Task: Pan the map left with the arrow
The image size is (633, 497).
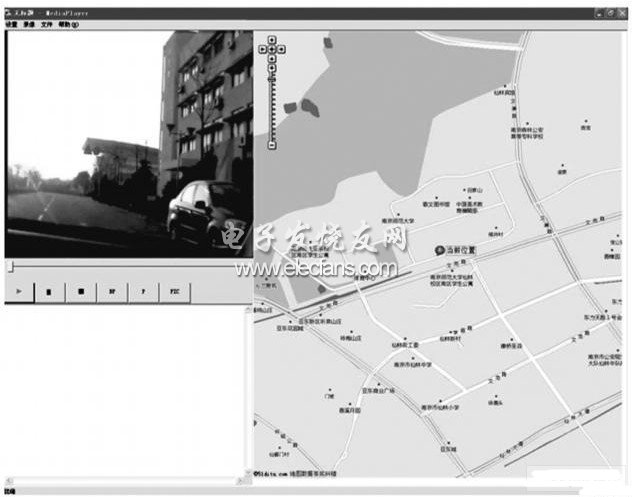Action: click(263, 48)
